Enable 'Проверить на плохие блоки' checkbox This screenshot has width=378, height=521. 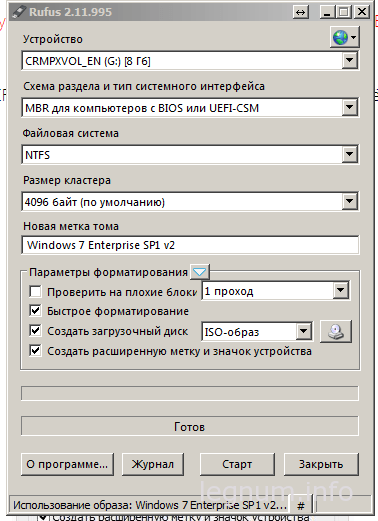click(x=35, y=291)
